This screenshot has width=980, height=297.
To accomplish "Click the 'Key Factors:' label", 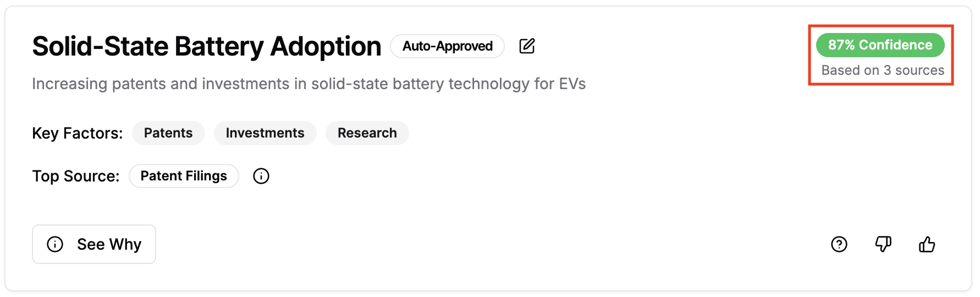I will 78,133.
